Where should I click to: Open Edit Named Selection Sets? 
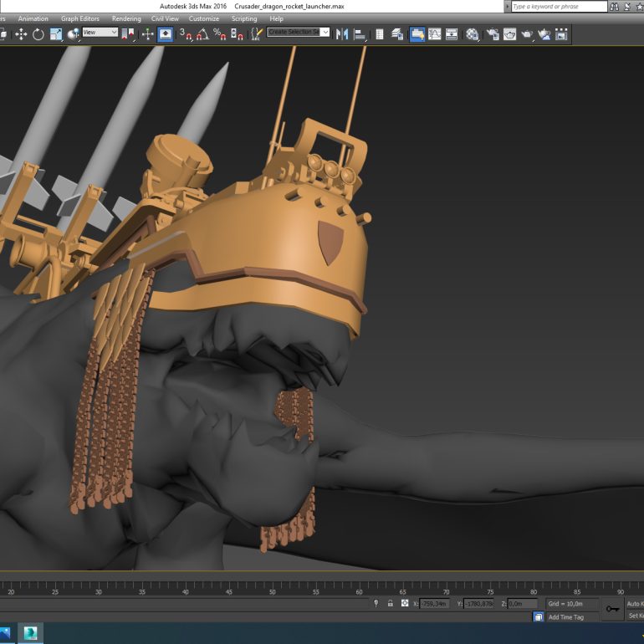(257, 34)
